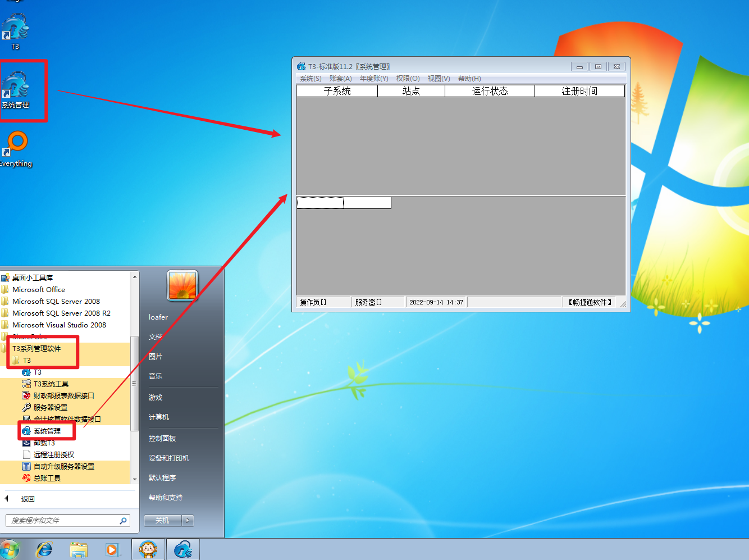Click the monkey icon on the taskbar
This screenshot has width=749, height=560.
pyautogui.click(x=148, y=549)
